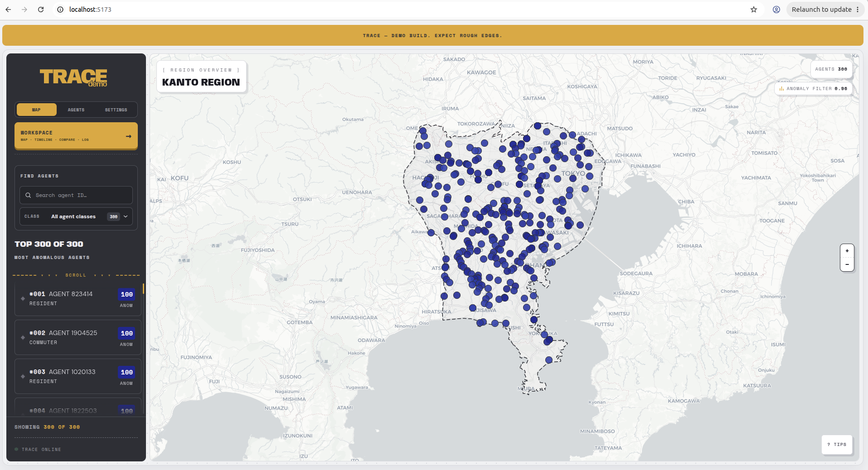This screenshot has width=868, height=470.
Task: Click the browser back arrow
Action: 8,10
